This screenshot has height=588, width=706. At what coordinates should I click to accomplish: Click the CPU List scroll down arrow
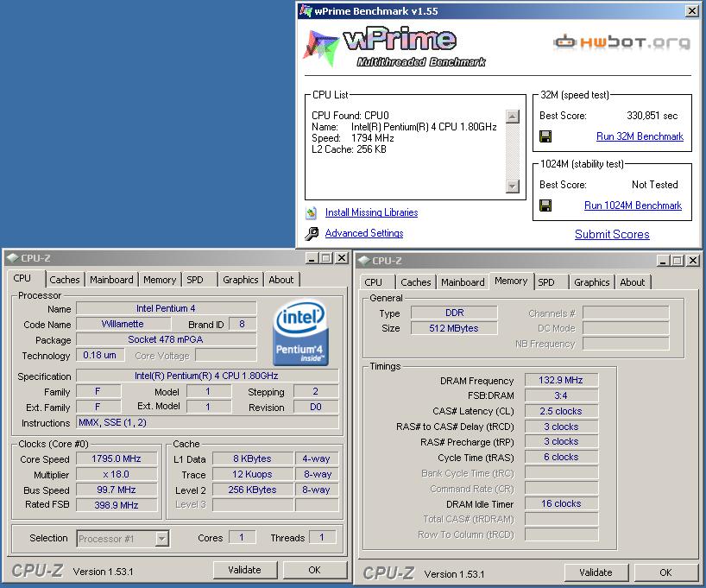[x=513, y=187]
